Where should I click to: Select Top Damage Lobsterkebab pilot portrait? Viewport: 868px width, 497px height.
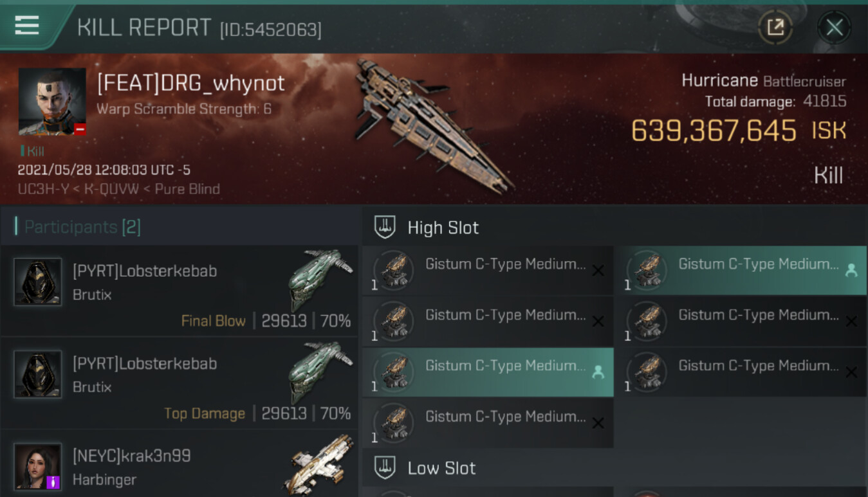(38, 374)
